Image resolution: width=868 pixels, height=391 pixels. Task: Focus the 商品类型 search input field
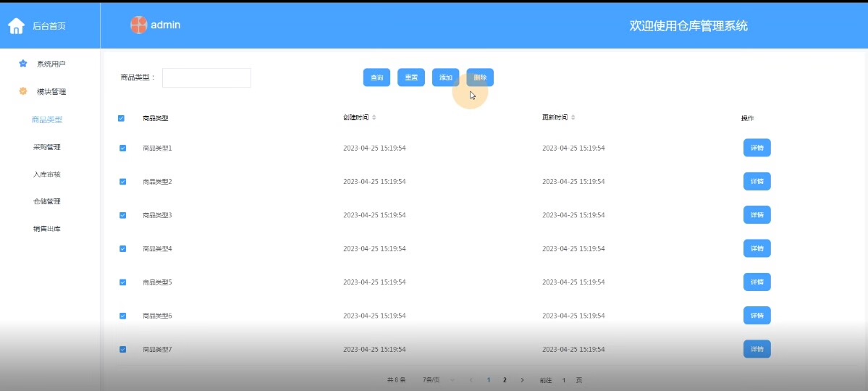click(206, 77)
